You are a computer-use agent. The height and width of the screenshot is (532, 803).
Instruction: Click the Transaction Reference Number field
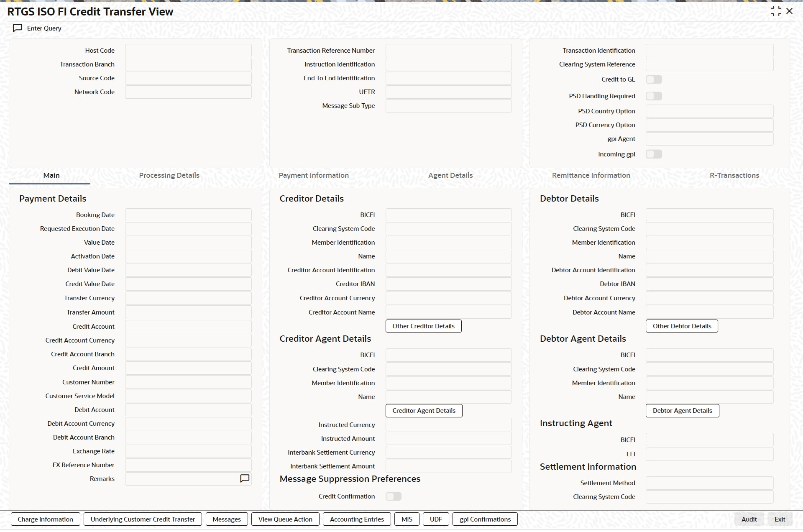point(448,51)
